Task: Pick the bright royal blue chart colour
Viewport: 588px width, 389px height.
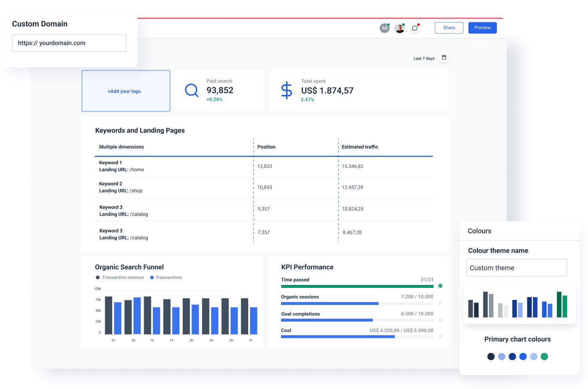Action: [x=523, y=356]
